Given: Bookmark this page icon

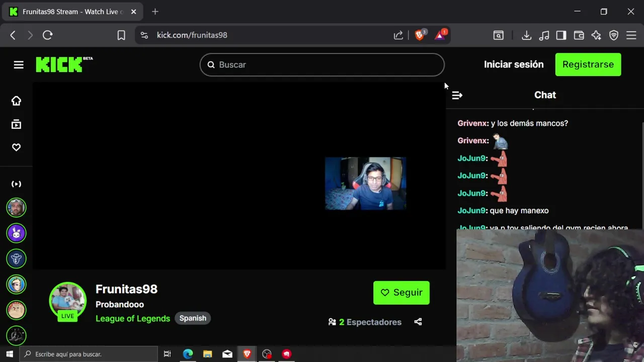Looking at the screenshot, I should (121, 35).
